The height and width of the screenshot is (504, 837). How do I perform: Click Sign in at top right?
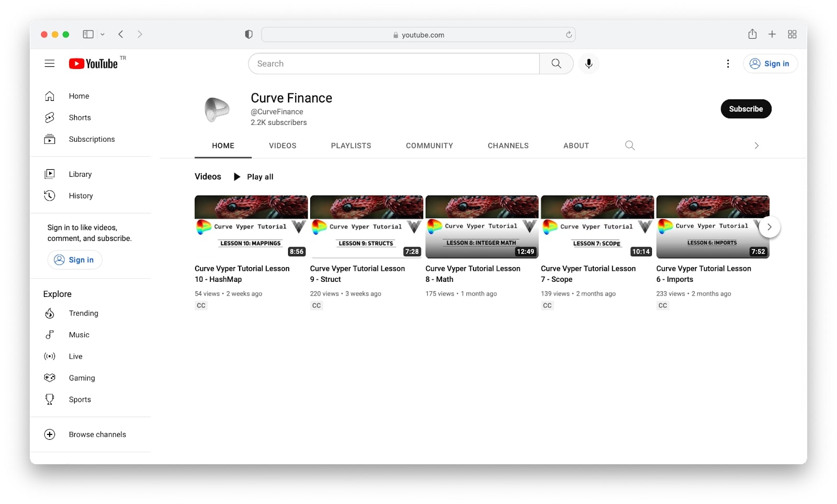pos(770,63)
